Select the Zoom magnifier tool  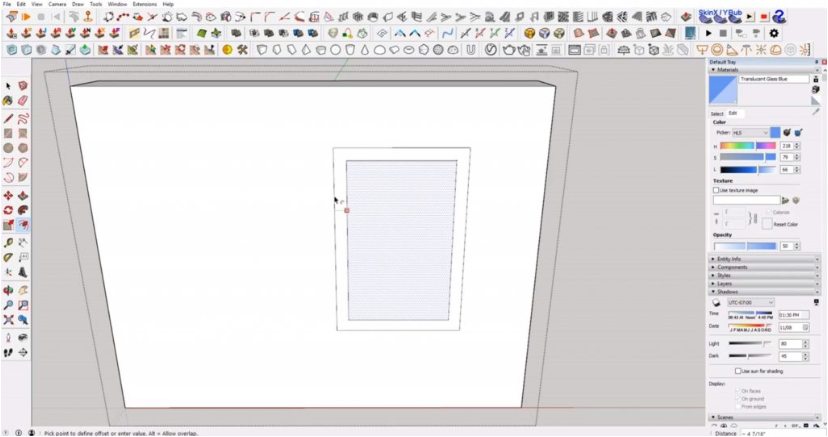coord(8,305)
